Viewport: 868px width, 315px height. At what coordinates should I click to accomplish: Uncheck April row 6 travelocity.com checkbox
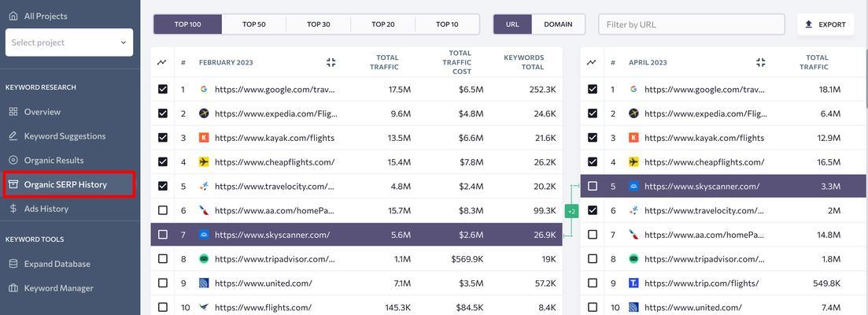click(x=593, y=210)
